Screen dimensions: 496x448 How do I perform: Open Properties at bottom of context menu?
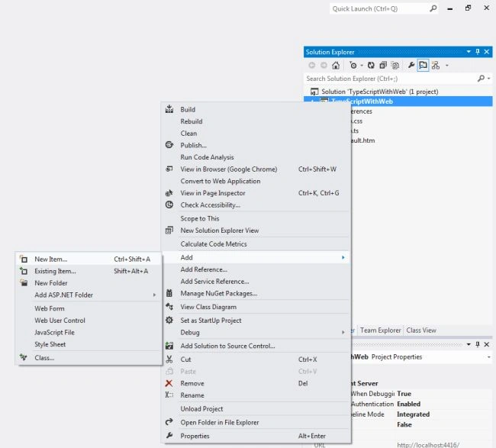[x=256, y=437]
